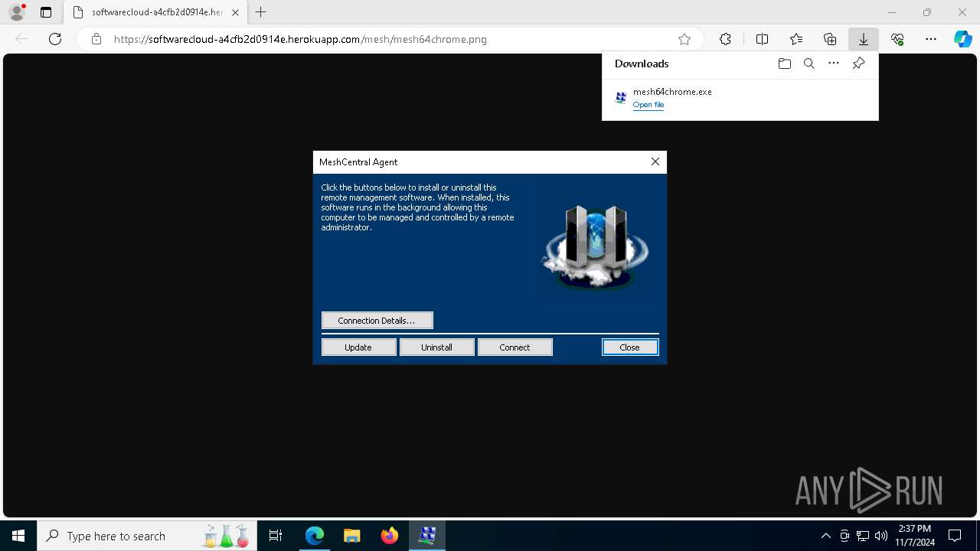Open Edge Settings and more menu
The height and width of the screenshot is (551, 980).
click(x=931, y=39)
